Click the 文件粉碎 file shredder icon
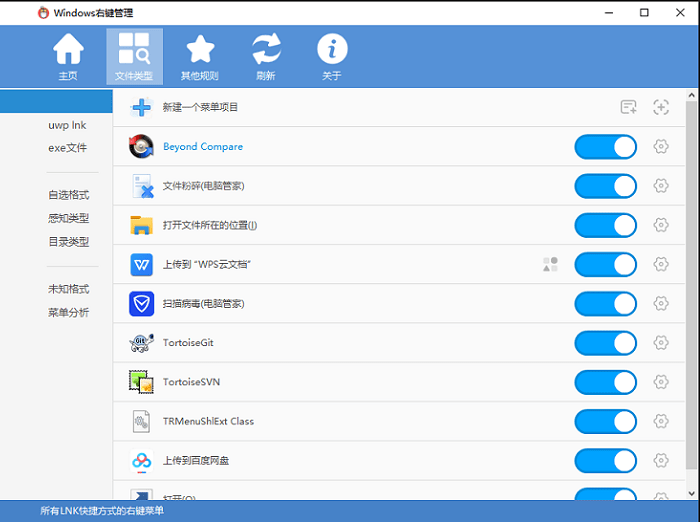This screenshot has width=700, height=522. (x=143, y=186)
